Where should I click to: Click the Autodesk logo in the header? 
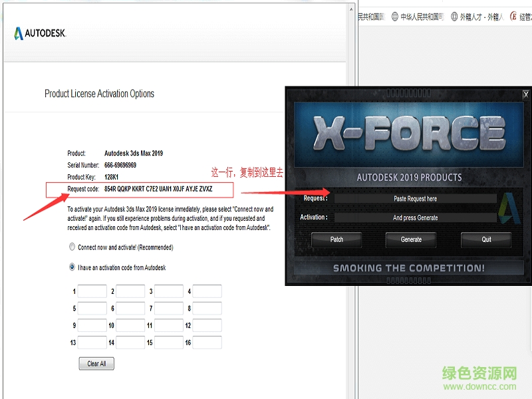(40, 33)
